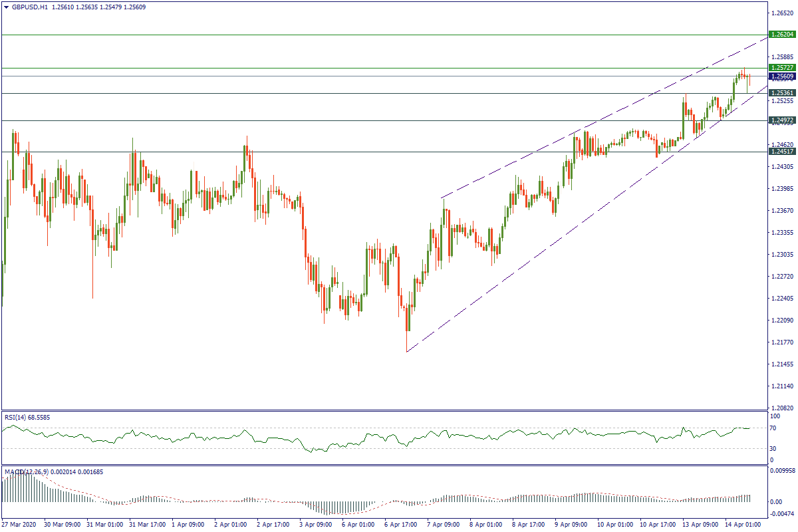Select the 1.26204 green price label
This screenshot has width=798, height=532.
[782, 34]
